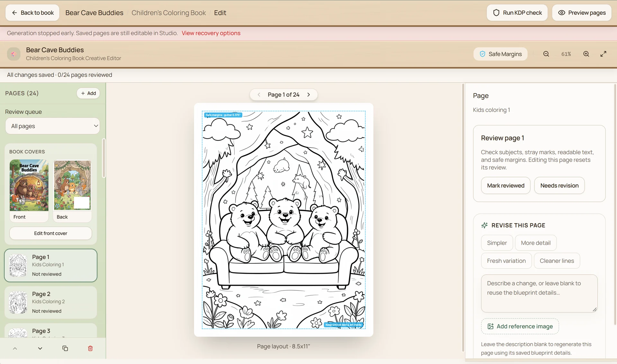Add a new page
Screen dimensions: 617x364
(88, 93)
